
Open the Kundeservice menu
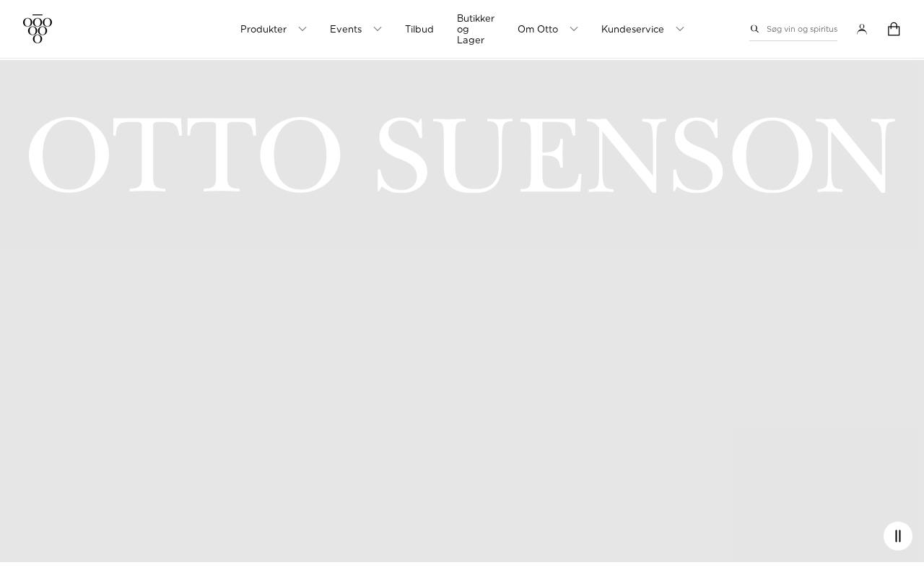(632, 29)
